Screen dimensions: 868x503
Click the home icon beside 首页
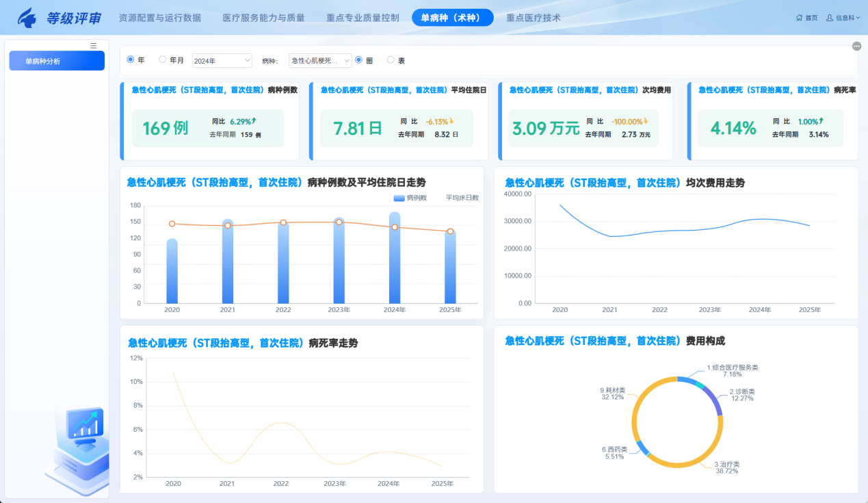tap(799, 18)
